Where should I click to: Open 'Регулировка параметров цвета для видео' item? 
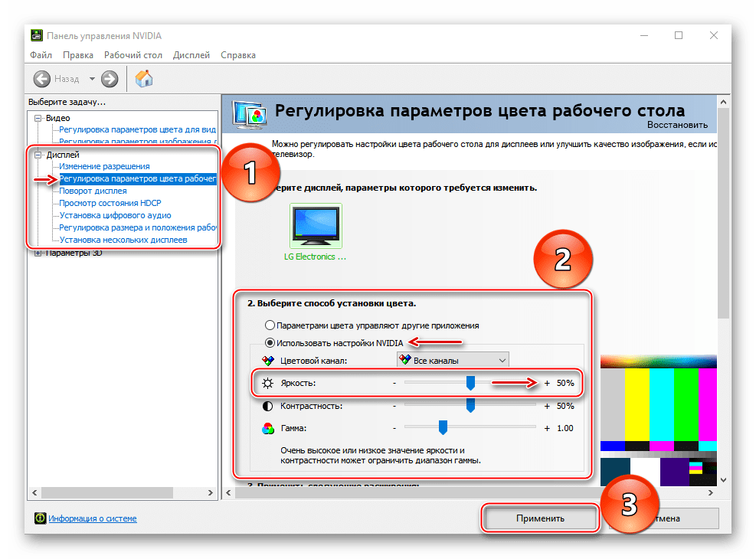tap(137, 129)
